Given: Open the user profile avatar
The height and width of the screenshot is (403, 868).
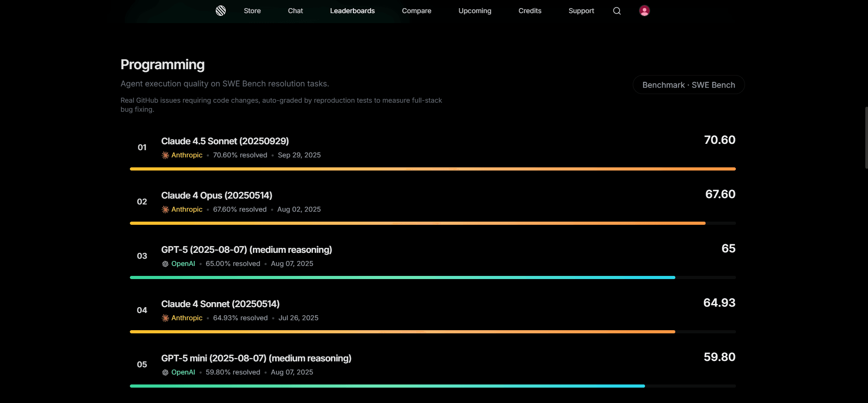Looking at the screenshot, I should click(645, 10).
